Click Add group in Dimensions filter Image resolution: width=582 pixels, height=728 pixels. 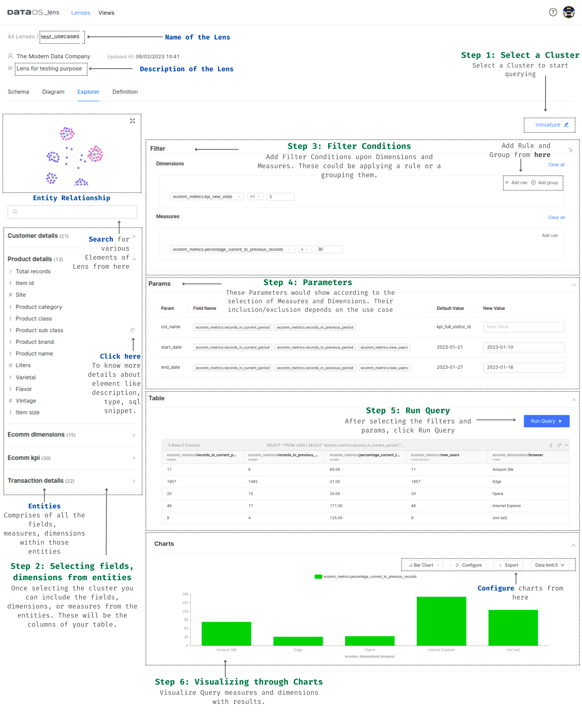tap(545, 182)
